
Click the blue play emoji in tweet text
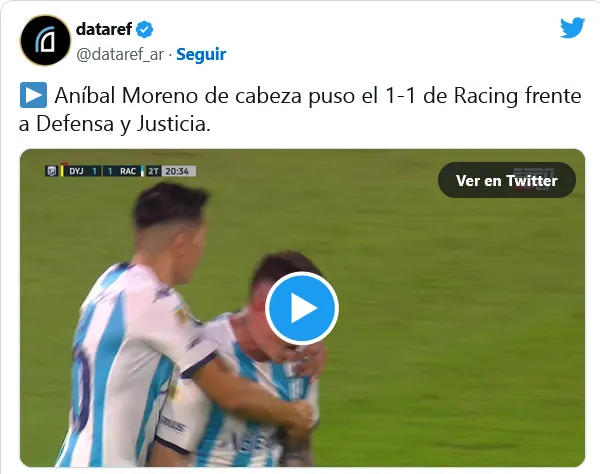pyautogui.click(x=33, y=95)
